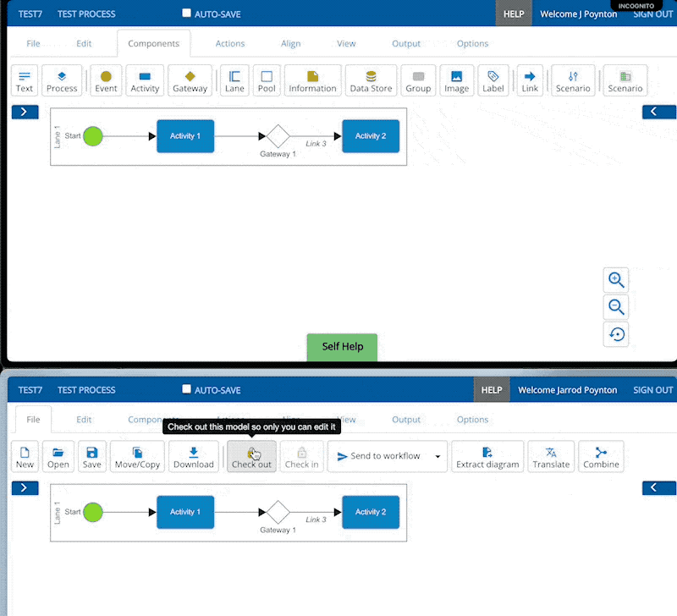Pick the Gateway diamond component
The width and height of the screenshot is (677, 616).
(x=190, y=80)
